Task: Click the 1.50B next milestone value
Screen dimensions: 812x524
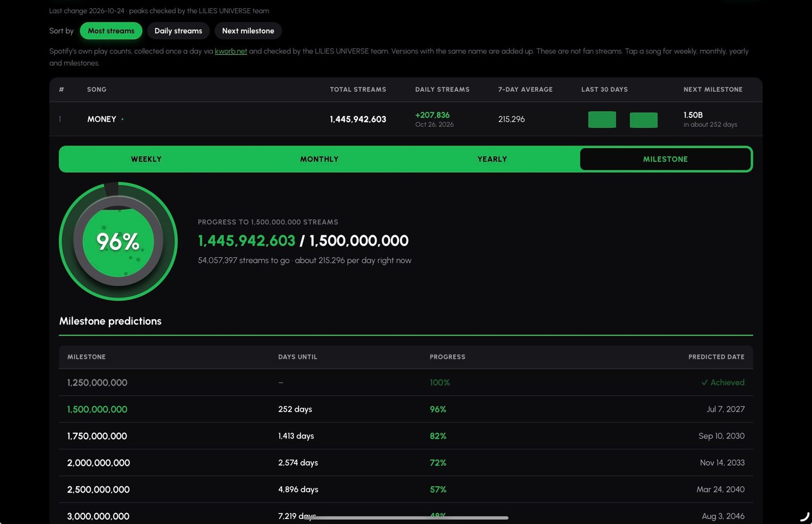Action: pos(693,115)
